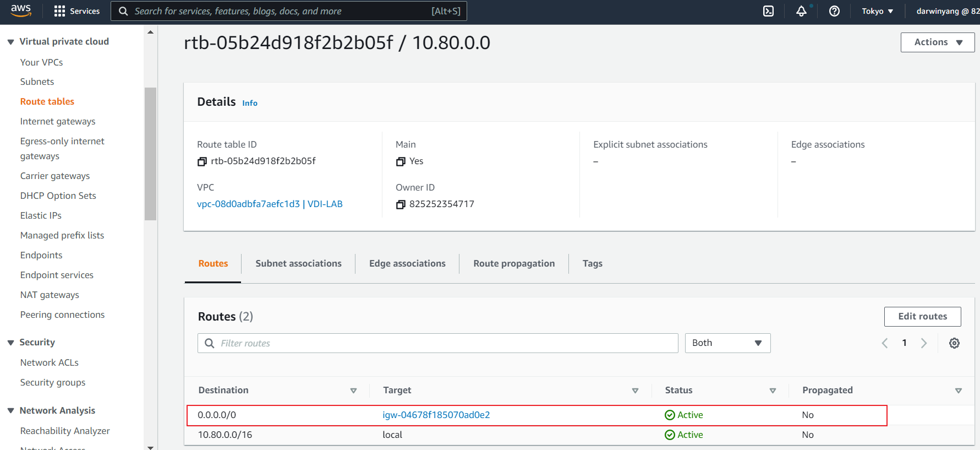Open the help question mark icon
The image size is (980, 450).
coord(834,11)
